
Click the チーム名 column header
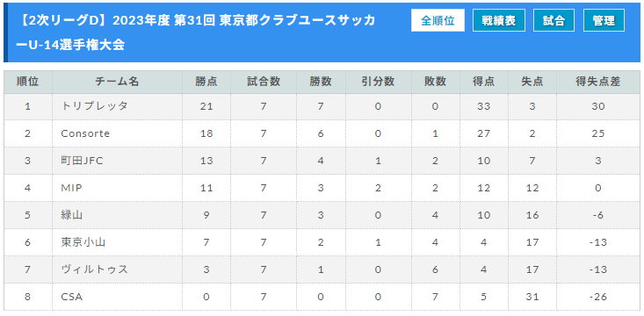pos(117,82)
